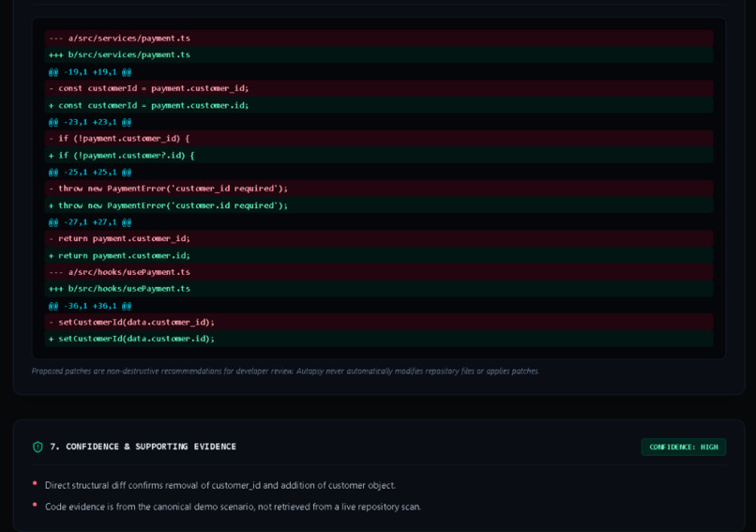The width and height of the screenshot is (756, 532).
Task: Click removed line 'if (!payment.customer_id) {'
Action: 379,139
